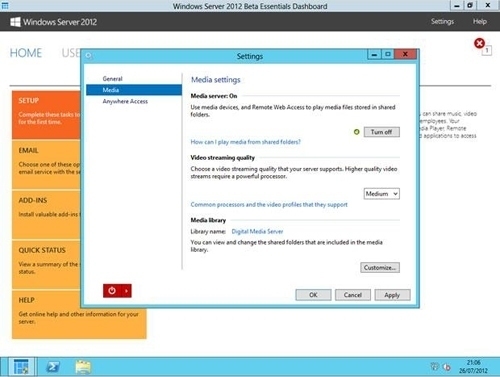Viewport: 500px width, 377px height.
Task: Click the 'Video streaming quality' heading
Action: click(223, 158)
